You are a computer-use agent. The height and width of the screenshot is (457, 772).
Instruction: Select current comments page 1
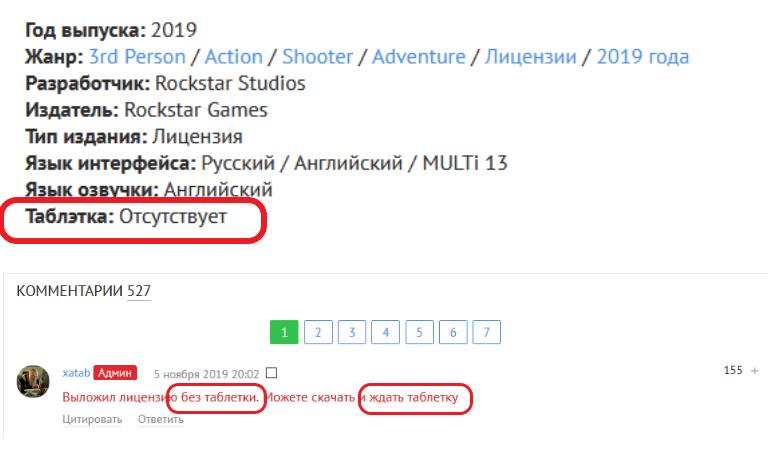pos(284,332)
